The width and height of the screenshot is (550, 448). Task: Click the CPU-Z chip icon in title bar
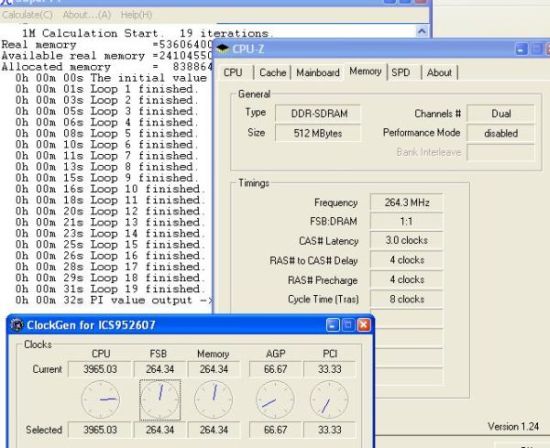(222, 49)
